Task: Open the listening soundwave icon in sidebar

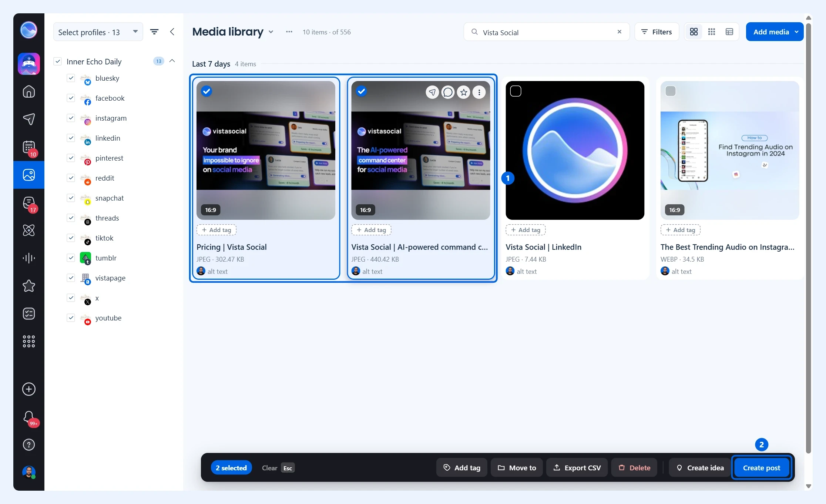Action: point(29,258)
